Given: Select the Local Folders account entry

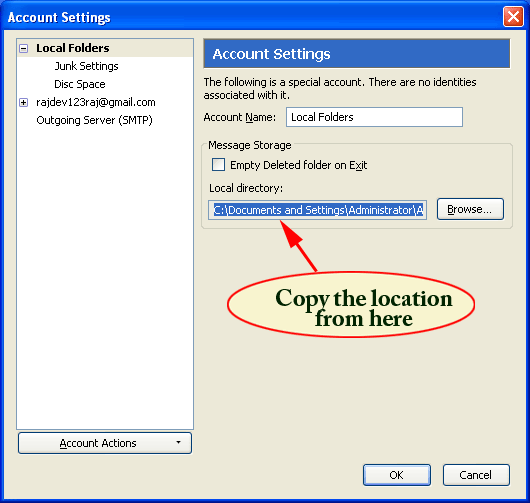Looking at the screenshot, I should pyautogui.click(x=73, y=48).
